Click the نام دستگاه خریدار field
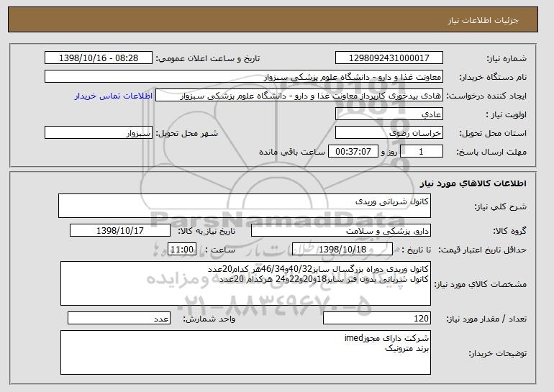The height and width of the screenshot is (392, 554). point(244,77)
